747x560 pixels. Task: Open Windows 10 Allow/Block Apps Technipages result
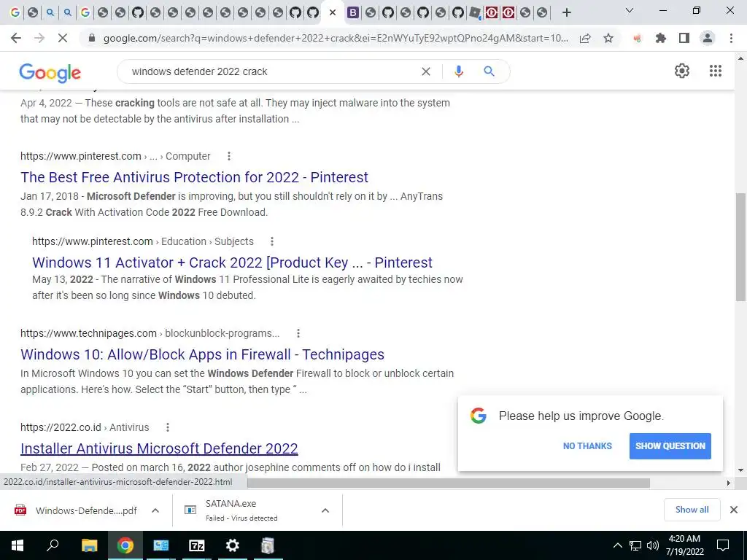tap(203, 354)
